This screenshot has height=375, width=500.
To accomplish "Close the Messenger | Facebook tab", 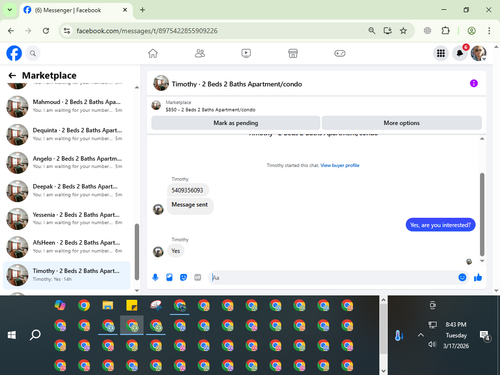I will [x=125, y=10].
